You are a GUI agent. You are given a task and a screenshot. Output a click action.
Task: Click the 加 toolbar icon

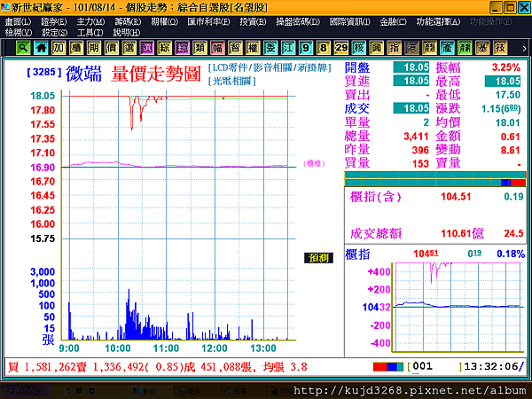[x=59, y=48]
